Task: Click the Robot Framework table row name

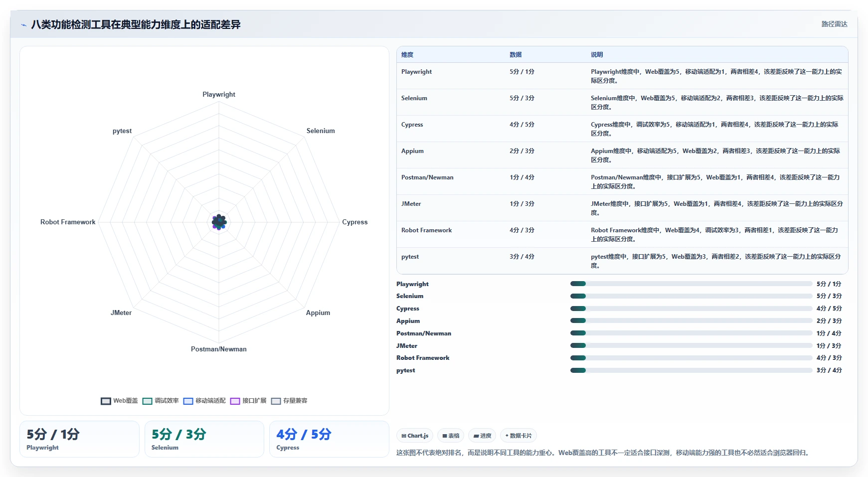Action: coord(426,230)
